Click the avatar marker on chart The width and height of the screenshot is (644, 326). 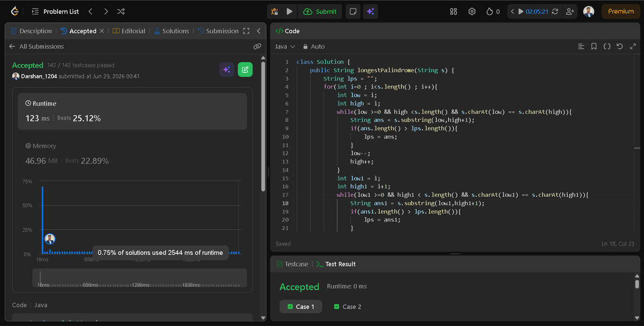click(x=50, y=239)
